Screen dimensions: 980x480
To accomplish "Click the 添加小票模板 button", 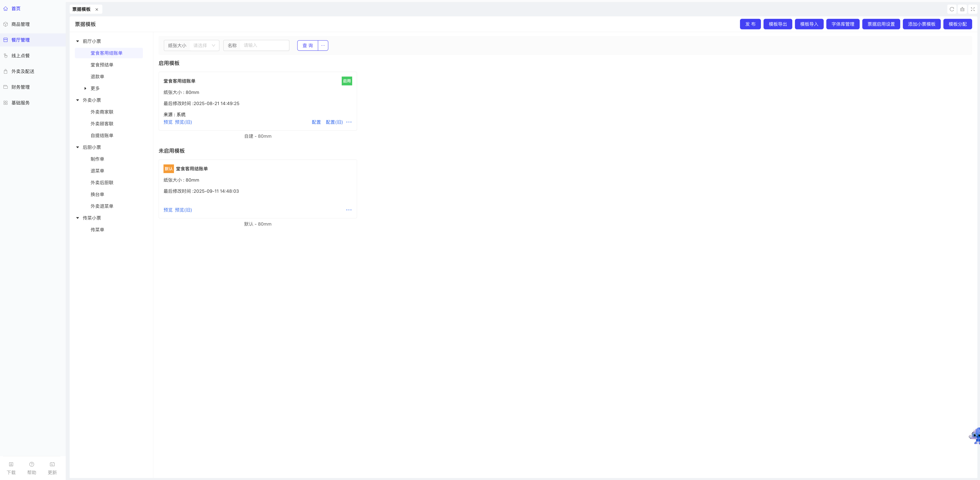I will click(x=921, y=24).
